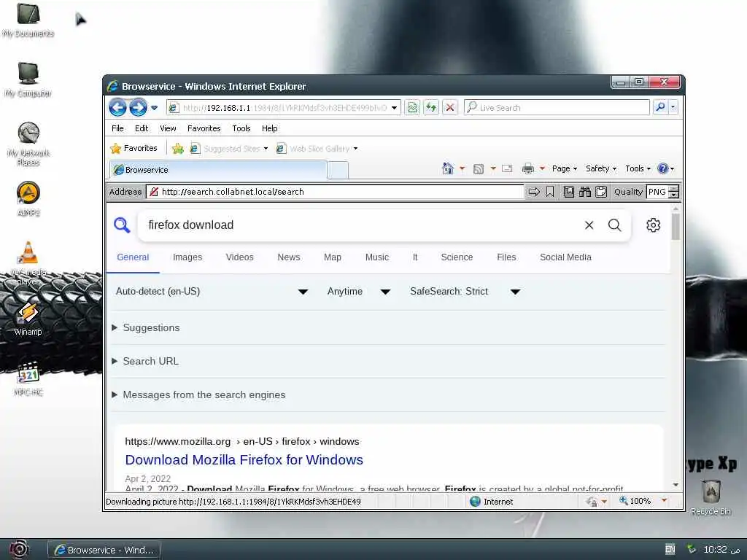Open search preferences gear icon
Screen dimensions: 747x560
(653, 225)
